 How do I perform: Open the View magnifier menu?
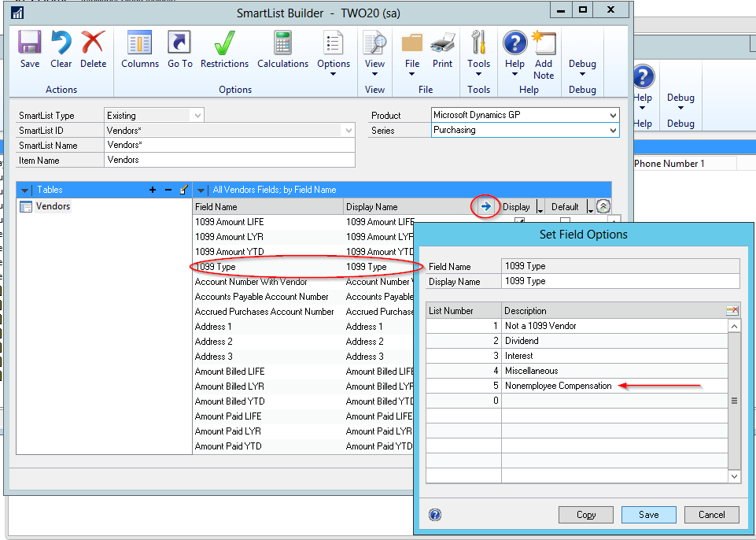pyautogui.click(x=374, y=43)
